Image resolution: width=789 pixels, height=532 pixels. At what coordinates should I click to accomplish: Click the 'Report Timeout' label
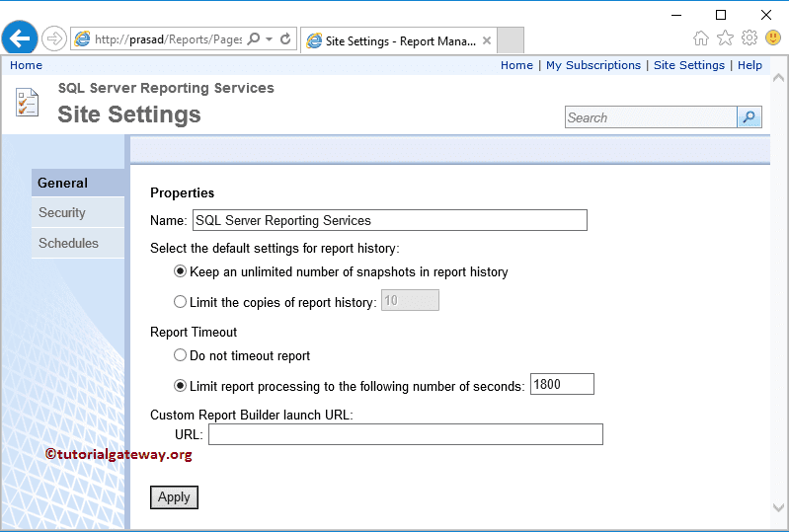(x=194, y=333)
